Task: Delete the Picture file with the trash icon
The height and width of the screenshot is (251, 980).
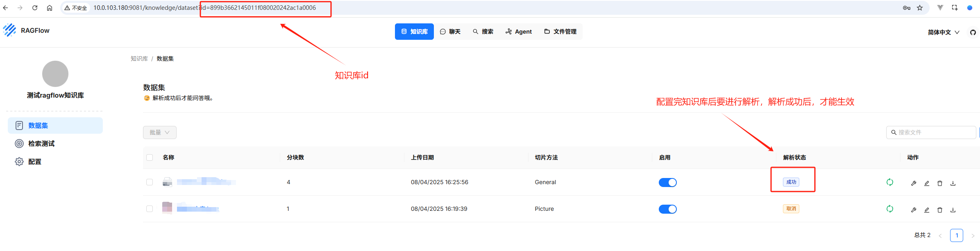Action: (939, 210)
